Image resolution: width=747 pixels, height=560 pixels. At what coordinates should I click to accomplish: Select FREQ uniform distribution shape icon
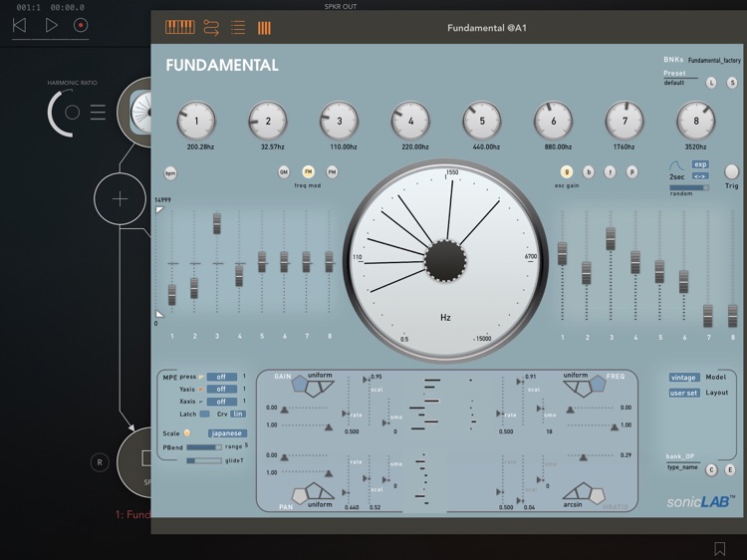click(x=585, y=387)
